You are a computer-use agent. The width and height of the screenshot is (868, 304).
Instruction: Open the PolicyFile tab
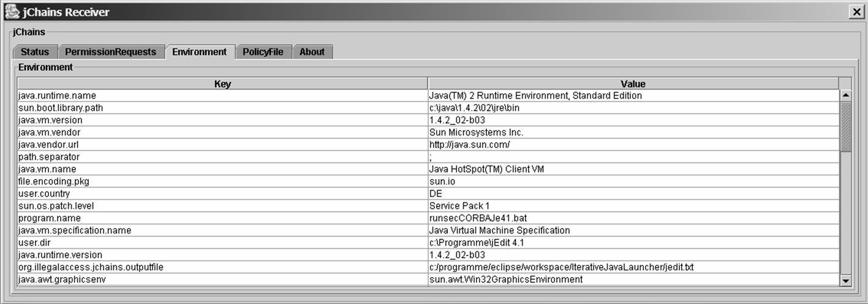click(263, 52)
